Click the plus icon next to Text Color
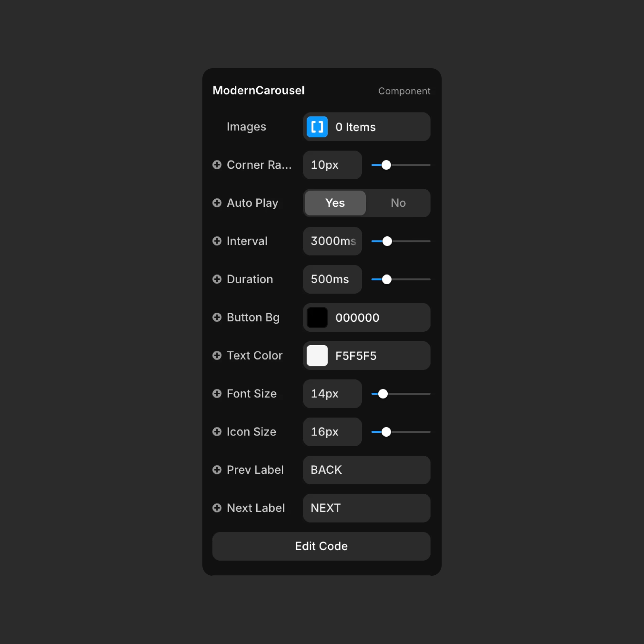 [x=217, y=355]
